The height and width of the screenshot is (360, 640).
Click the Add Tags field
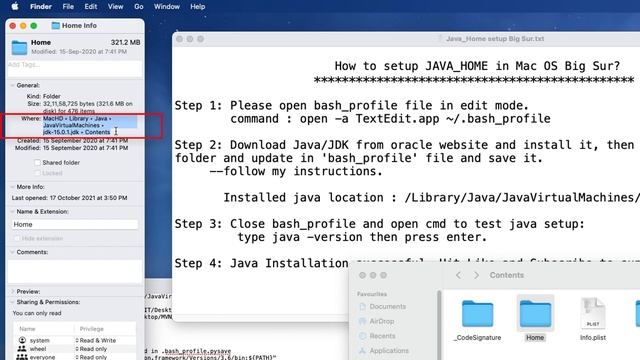[x=75, y=68]
